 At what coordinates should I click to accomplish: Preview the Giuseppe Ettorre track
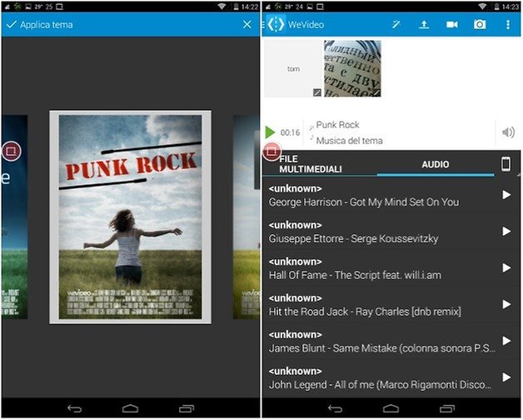click(x=506, y=231)
